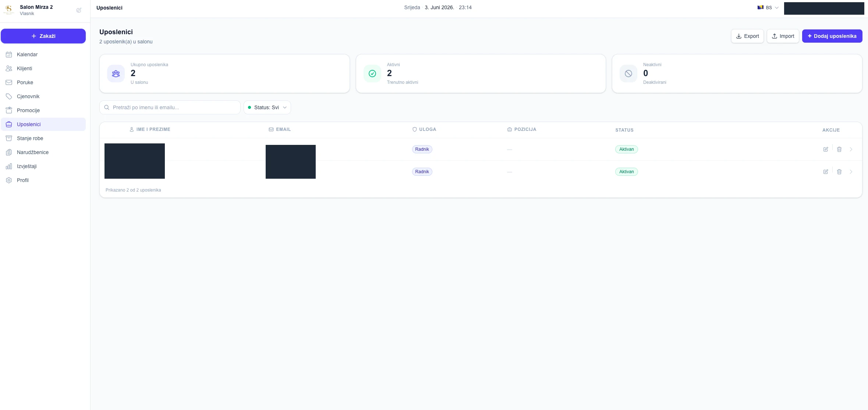
Task: Click trash icon for first employee row
Action: pos(839,149)
